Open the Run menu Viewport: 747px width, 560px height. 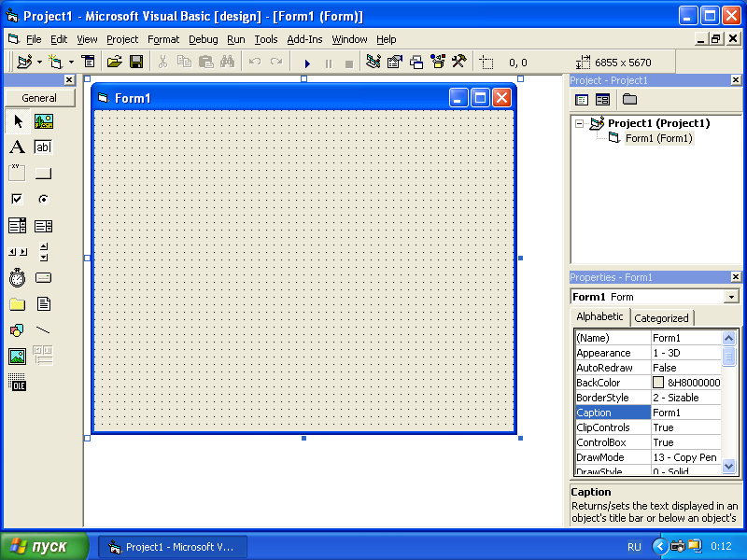[236, 39]
